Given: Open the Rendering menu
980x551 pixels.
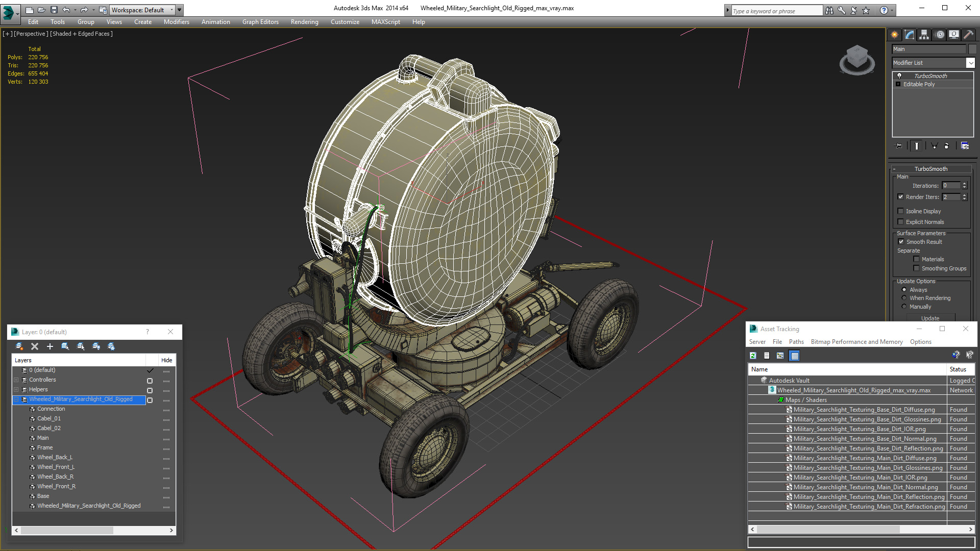Looking at the screenshot, I should [304, 22].
